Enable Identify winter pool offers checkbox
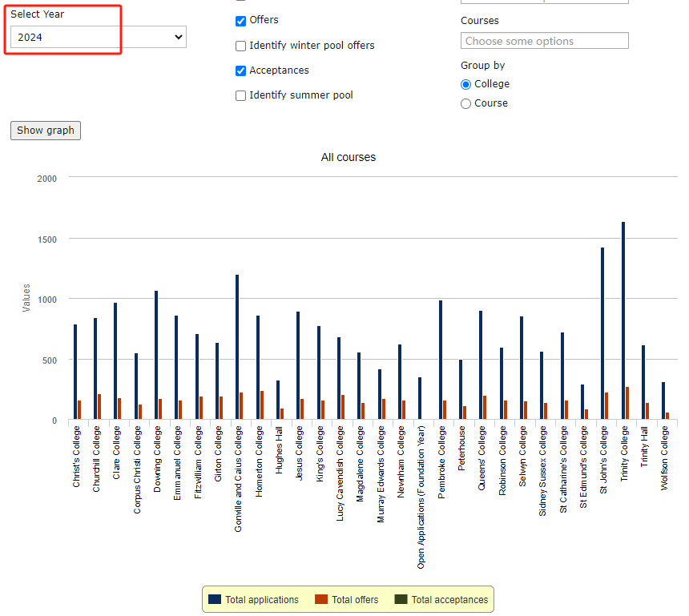 tap(241, 46)
